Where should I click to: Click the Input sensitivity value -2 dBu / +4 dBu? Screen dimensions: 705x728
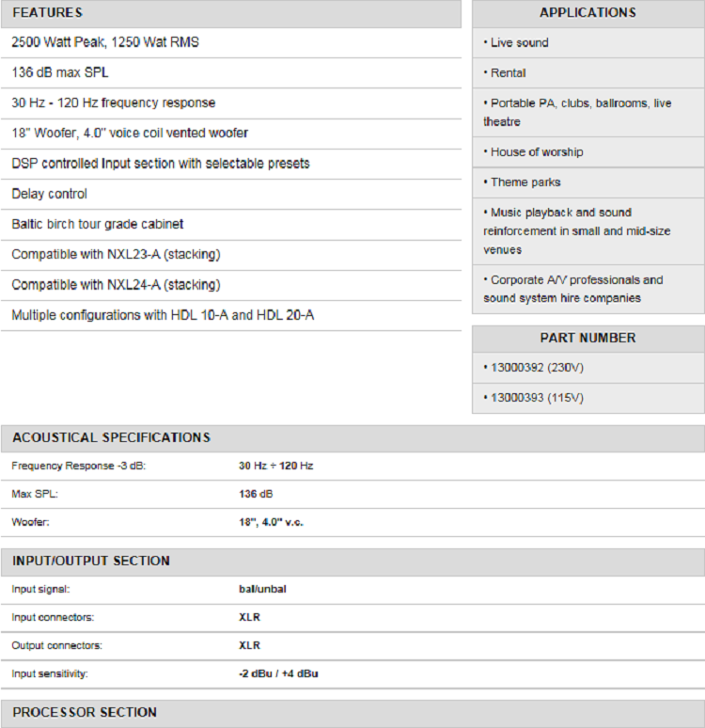[278, 673]
